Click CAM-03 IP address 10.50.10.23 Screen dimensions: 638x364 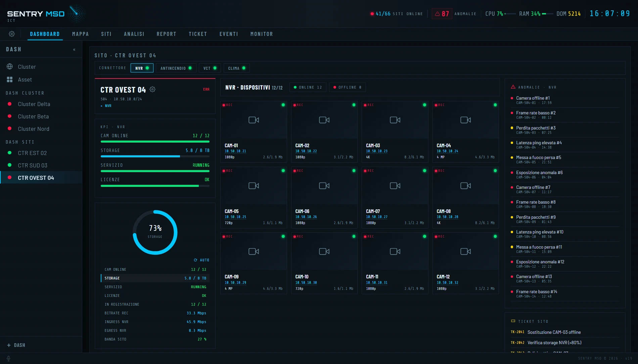377,151
